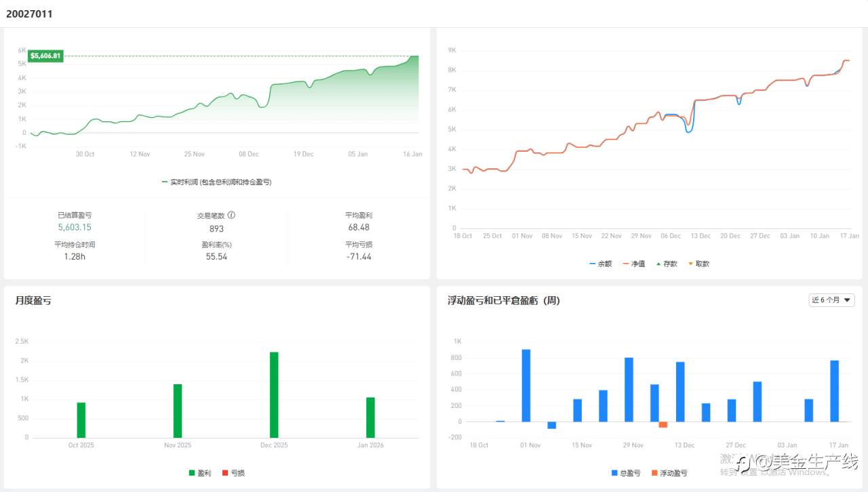
Task: Toggle the 总盈亏 blue legend item
Action: tap(626, 473)
